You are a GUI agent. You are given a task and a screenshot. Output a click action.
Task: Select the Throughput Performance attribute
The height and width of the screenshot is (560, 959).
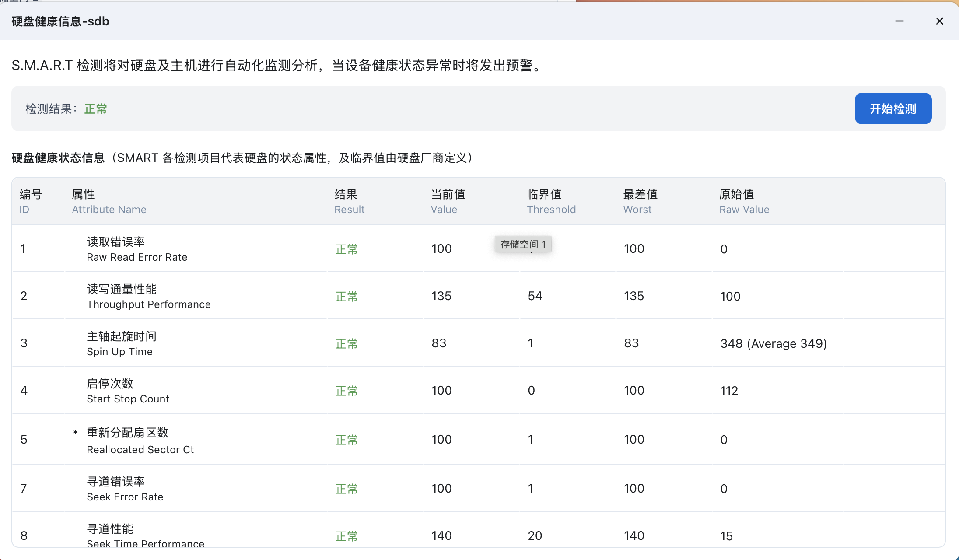pyautogui.click(x=149, y=296)
